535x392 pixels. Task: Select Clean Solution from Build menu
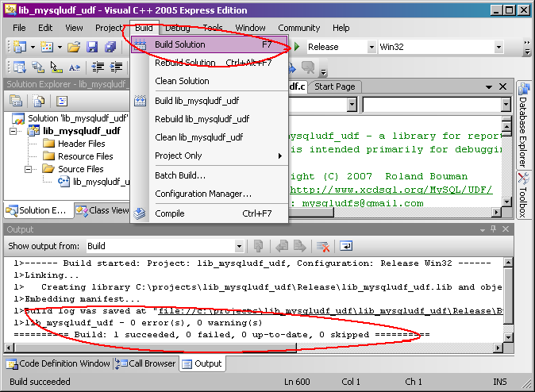pyautogui.click(x=209, y=81)
